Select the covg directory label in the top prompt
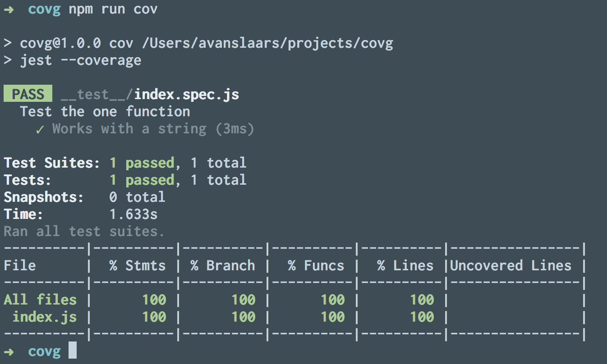 tap(44, 8)
